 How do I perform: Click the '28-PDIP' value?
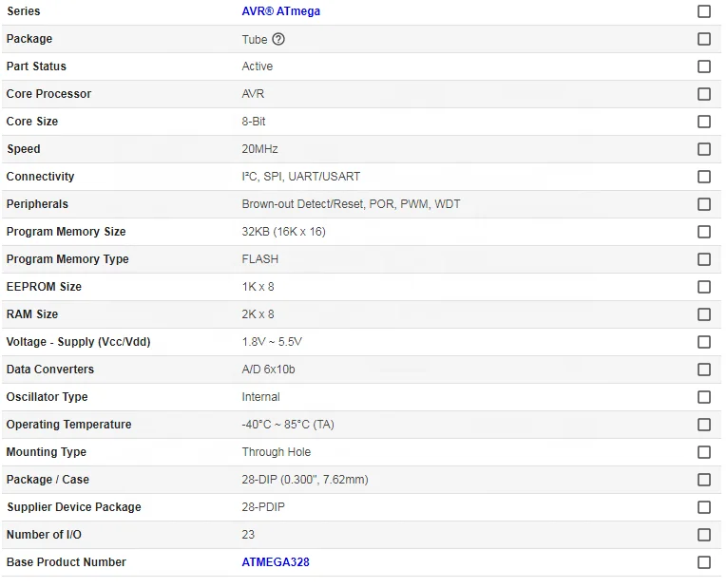tap(263, 507)
